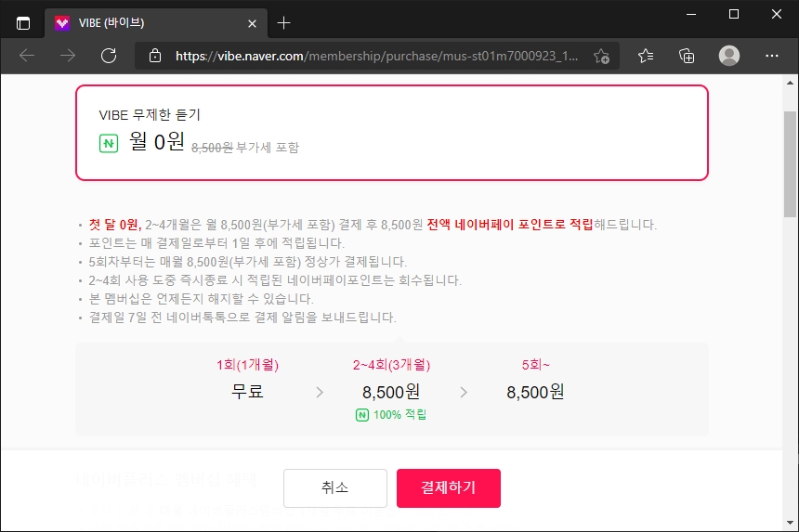Close the browser window
This screenshot has width=799, height=532.
tap(777, 14)
